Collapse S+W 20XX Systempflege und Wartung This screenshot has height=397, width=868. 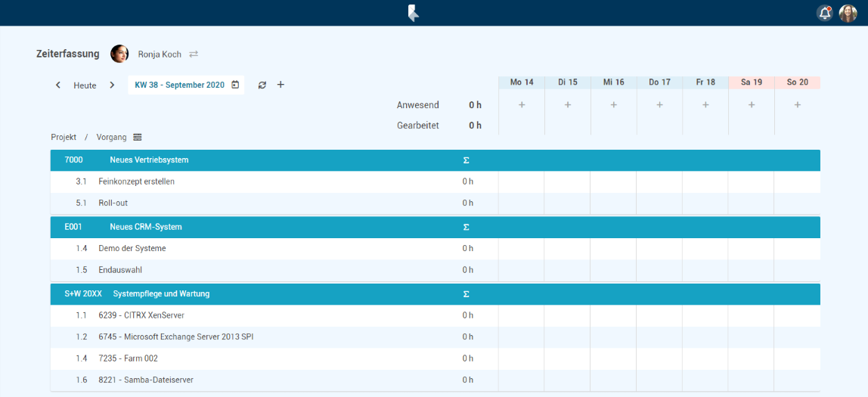[161, 293]
